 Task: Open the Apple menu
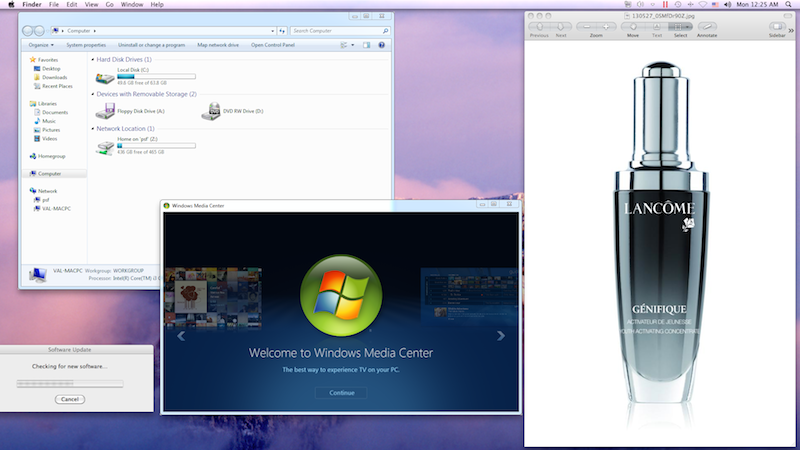tap(11, 4)
